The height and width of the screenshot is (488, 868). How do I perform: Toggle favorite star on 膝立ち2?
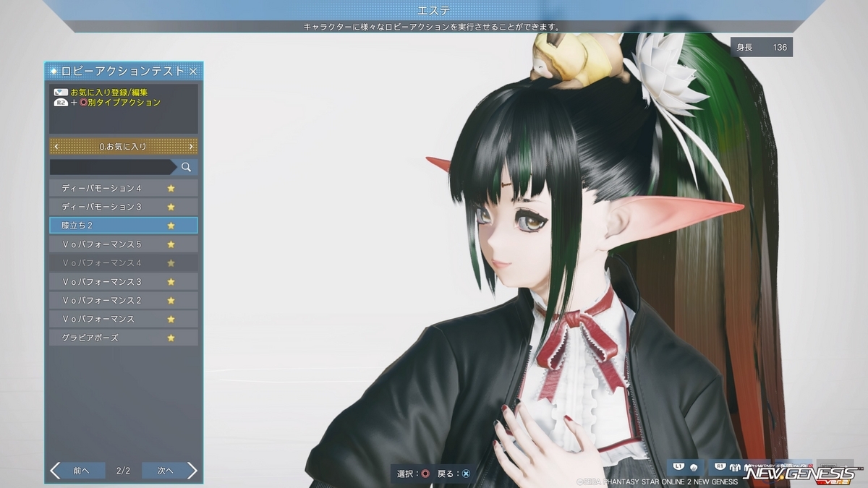[x=171, y=226]
